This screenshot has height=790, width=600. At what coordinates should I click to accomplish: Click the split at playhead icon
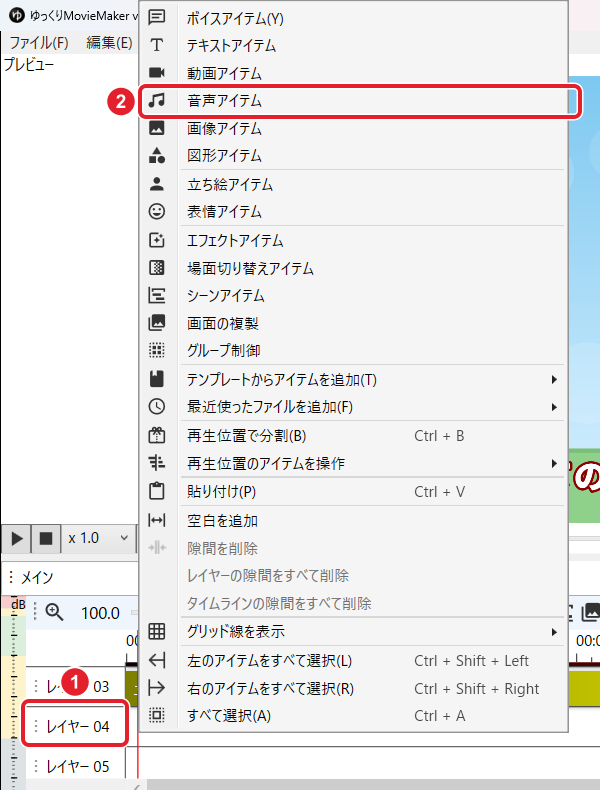pyautogui.click(x=157, y=435)
